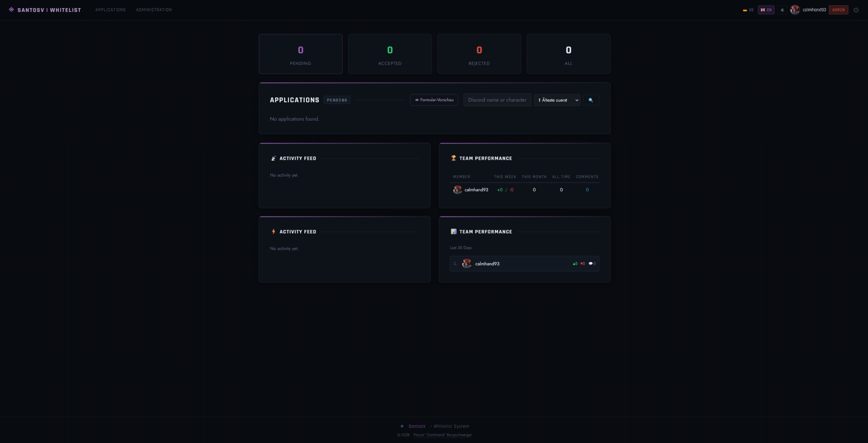Open the Pascal Calmhand Burgschweiger footer link
The image size is (868, 443).
(x=443, y=435)
